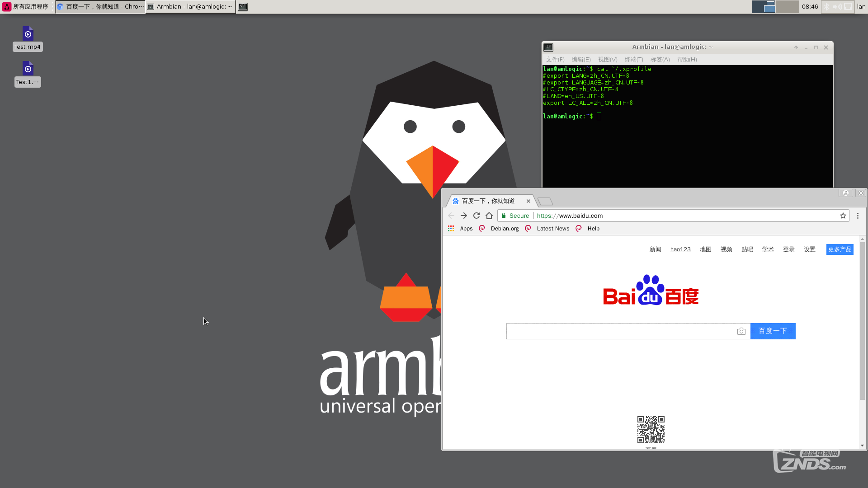This screenshot has height=488, width=868.
Task: Open the 标签(A) menu in terminal
Action: click(660, 60)
